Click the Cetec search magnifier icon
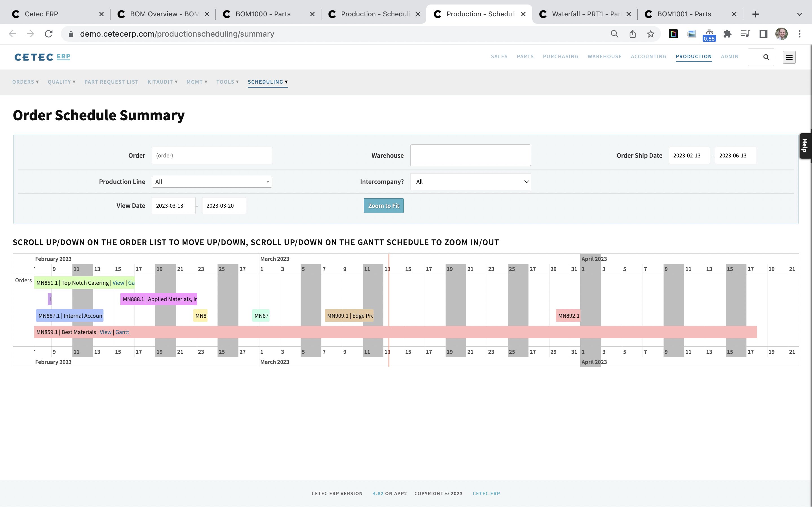This screenshot has width=812, height=507. (x=766, y=57)
